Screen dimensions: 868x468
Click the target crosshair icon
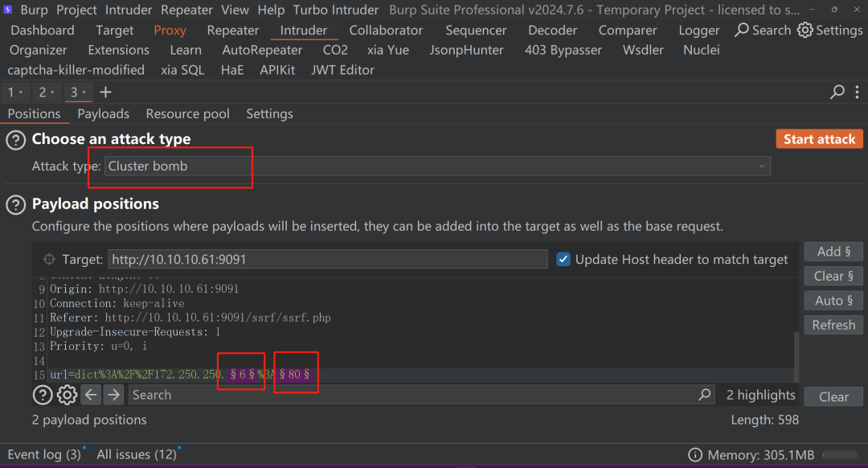point(49,259)
